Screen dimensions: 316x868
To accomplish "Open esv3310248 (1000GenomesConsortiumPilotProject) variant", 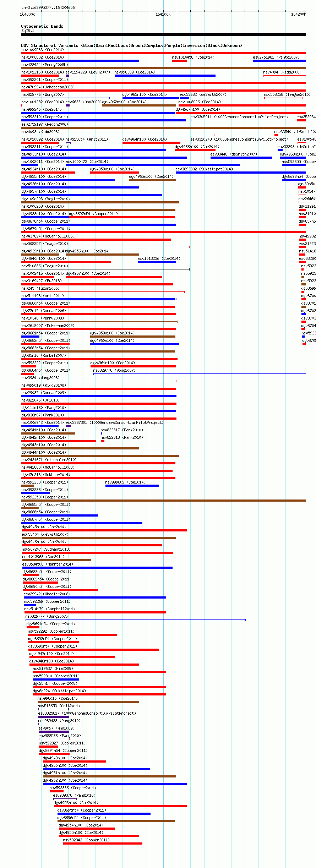I will click(x=239, y=139).
